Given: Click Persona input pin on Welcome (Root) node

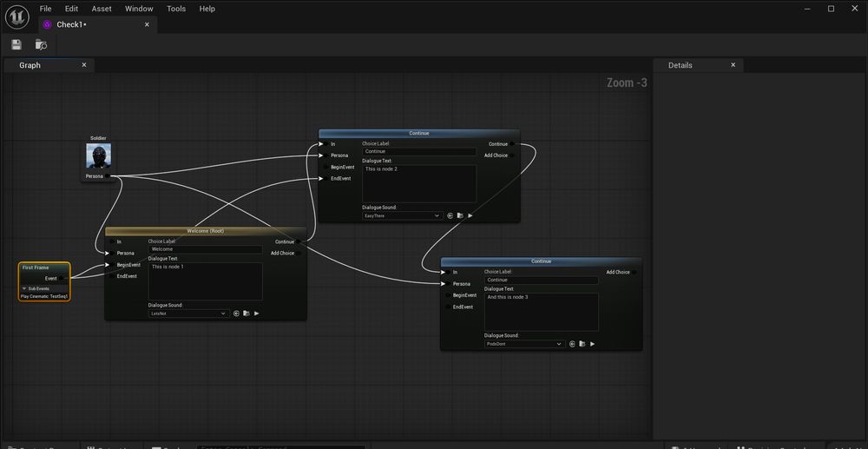Looking at the screenshot, I should [x=112, y=253].
